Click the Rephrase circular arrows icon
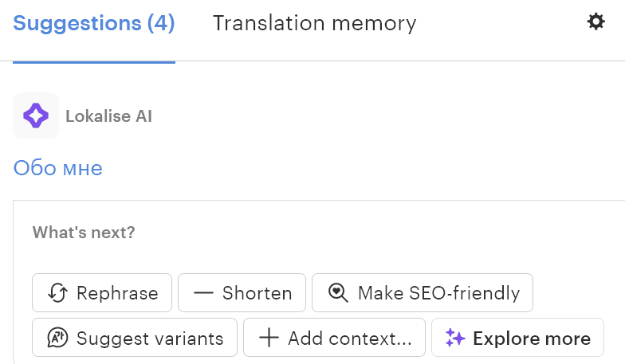This screenshot has height=364, width=625. coord(57,293)
